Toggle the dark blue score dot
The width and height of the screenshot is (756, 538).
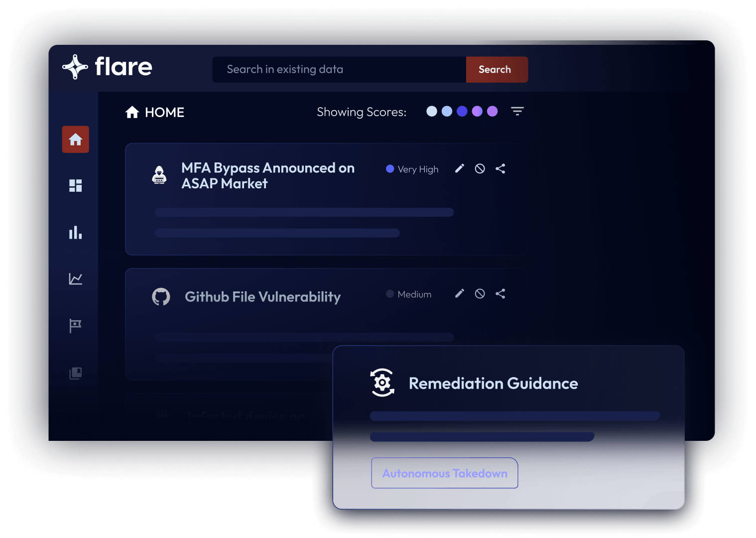pyautogui.click(x=462, y=112)
